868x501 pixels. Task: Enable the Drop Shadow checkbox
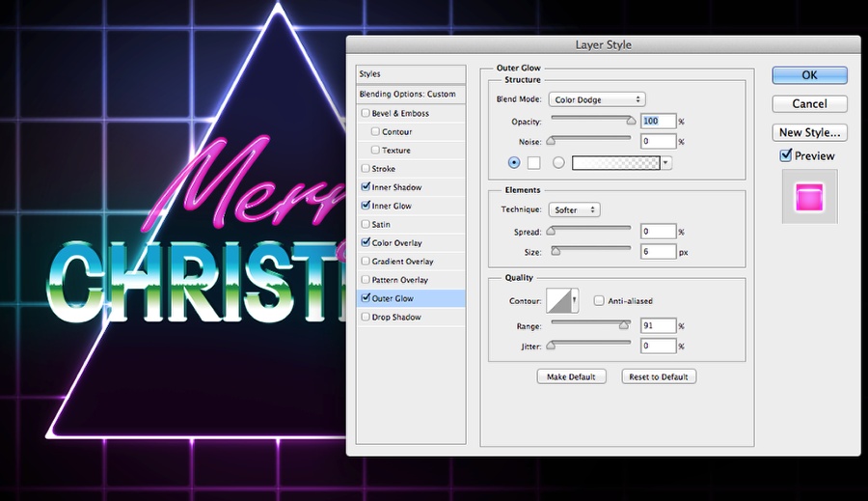(366, 317)
